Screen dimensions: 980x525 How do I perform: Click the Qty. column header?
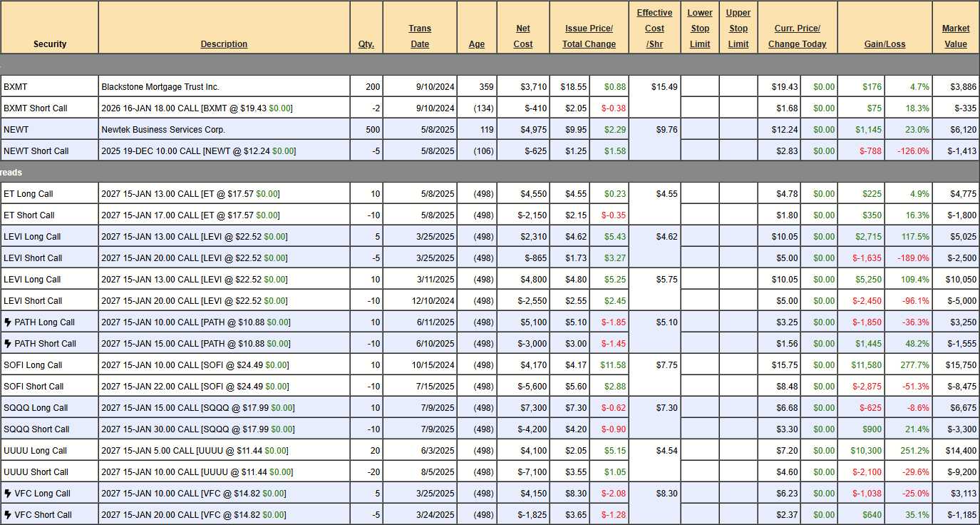coord(366,44)
